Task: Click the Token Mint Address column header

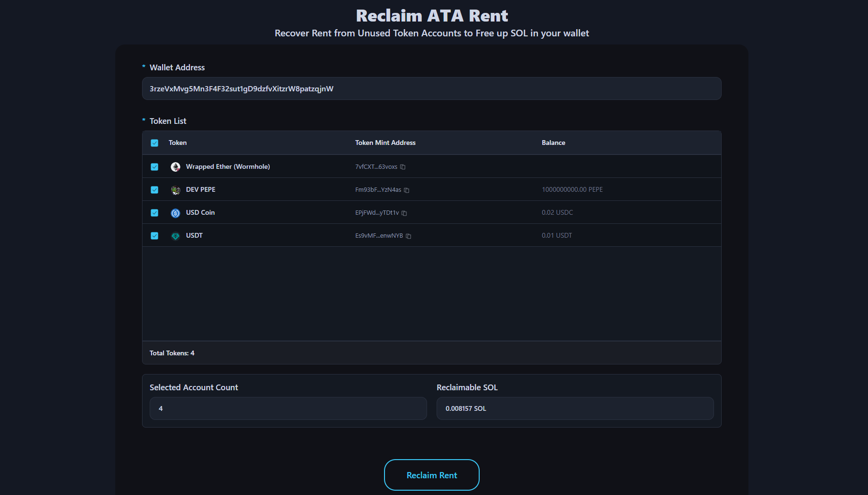Action: click(385, 143)
